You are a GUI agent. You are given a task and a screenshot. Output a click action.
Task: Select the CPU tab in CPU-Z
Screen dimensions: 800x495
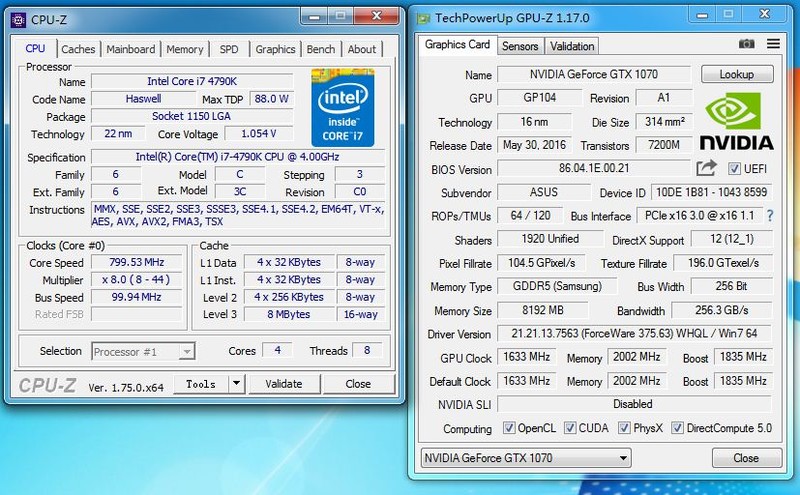[x=35, y=48]
